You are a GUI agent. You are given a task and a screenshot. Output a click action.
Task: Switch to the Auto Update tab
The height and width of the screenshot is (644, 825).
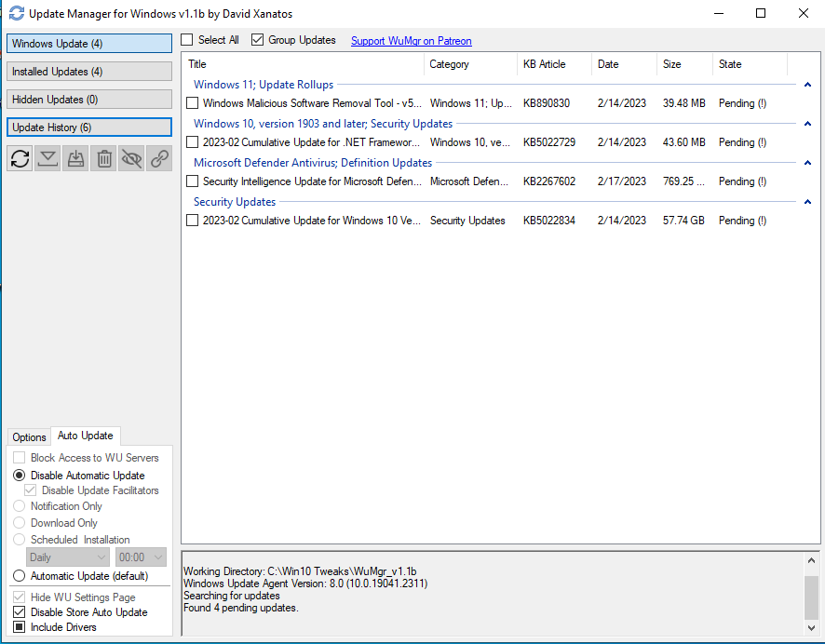(x=86, y=436)
